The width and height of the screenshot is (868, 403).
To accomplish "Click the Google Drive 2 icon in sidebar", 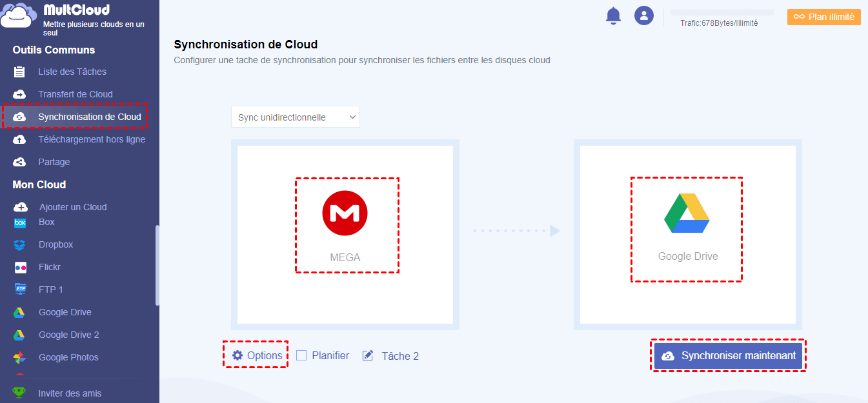I will (20, 335).
